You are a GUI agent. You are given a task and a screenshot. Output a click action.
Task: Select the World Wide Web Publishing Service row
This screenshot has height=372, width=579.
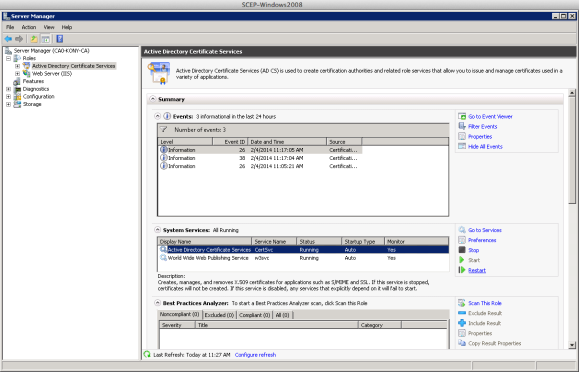coord(303,258)
